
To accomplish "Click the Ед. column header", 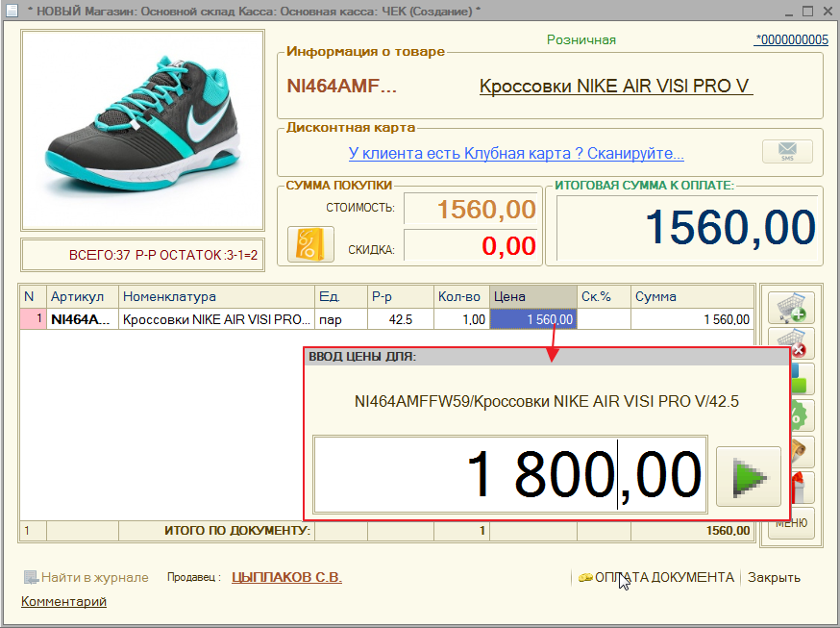I will pos(341,296).
